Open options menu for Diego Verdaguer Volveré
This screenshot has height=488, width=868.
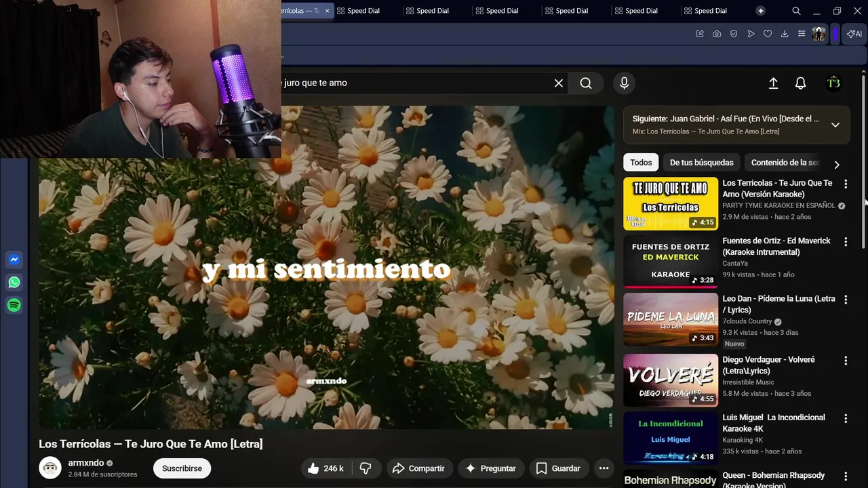pyautogui.click(x=846, y=361)
